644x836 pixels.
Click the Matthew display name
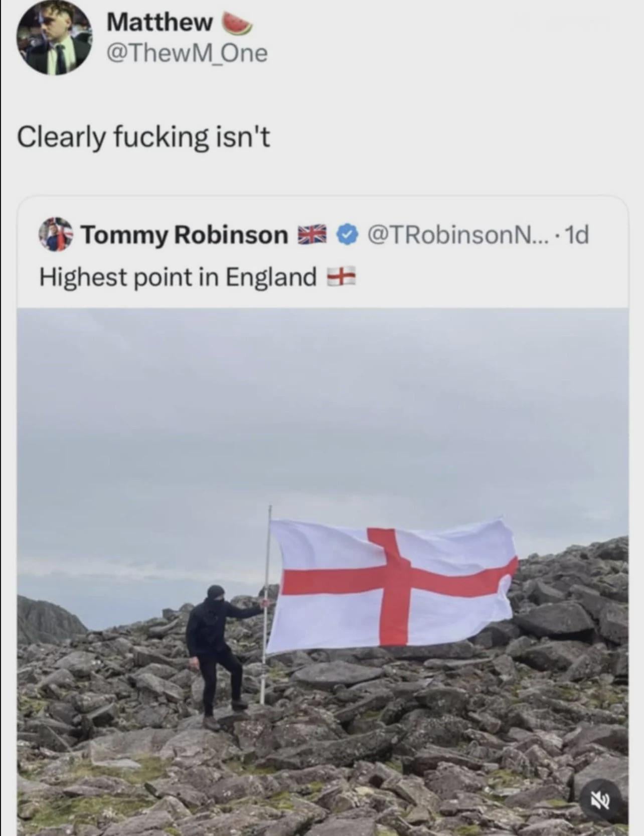point(159,22)
